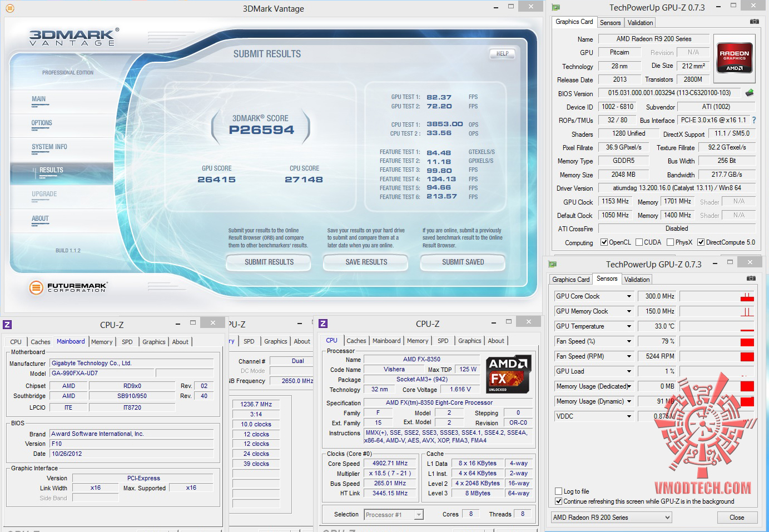Image resolution: width=769 pixels, height=532 pixels.
Task: Open the Memory Usage (Dedicated) sensor dropdown
Action: [629, 386]
